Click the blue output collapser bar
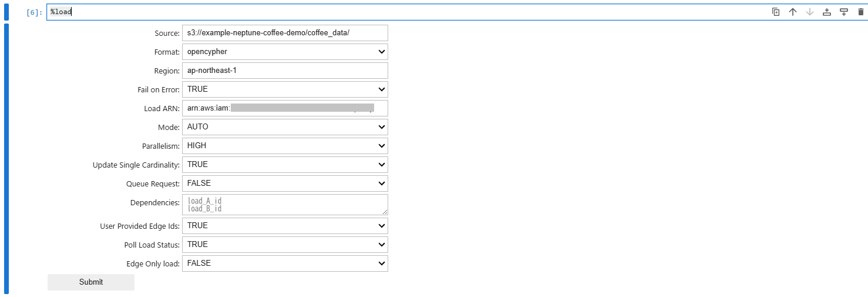Image resolution: width=868 pixels, height=297 pixels. (x=6, y=159)
